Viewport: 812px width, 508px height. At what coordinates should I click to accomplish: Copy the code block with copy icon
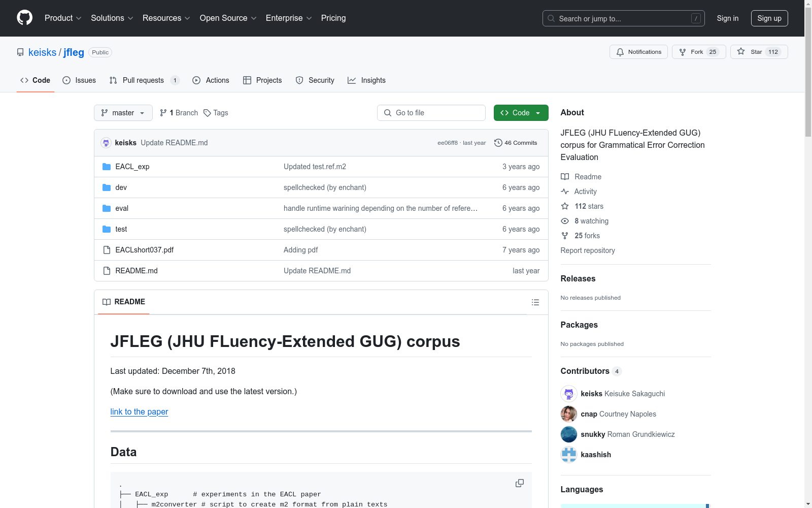(x=520, y=483)
